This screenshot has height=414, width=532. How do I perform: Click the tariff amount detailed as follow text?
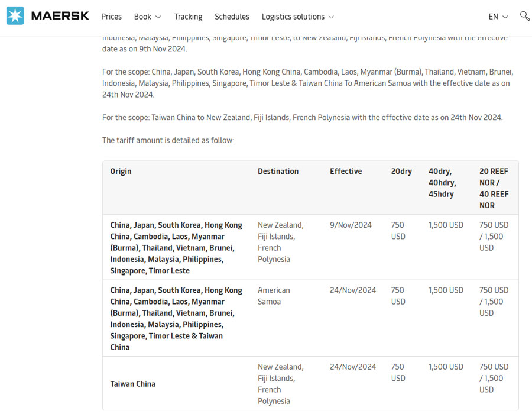pyautogui.click(x=168, y=140)
